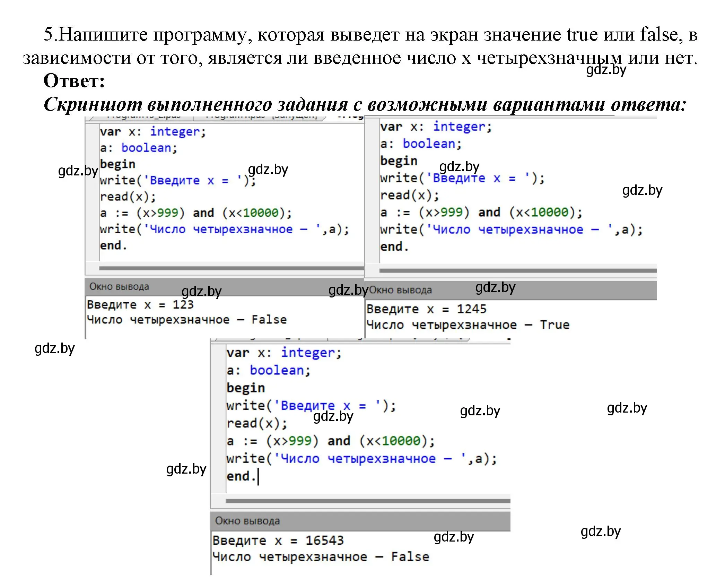The height and width of the screenshot is (588, 725).
Task: Click 'Введите x = 1245' output line
Action: (x=427, y=309)
